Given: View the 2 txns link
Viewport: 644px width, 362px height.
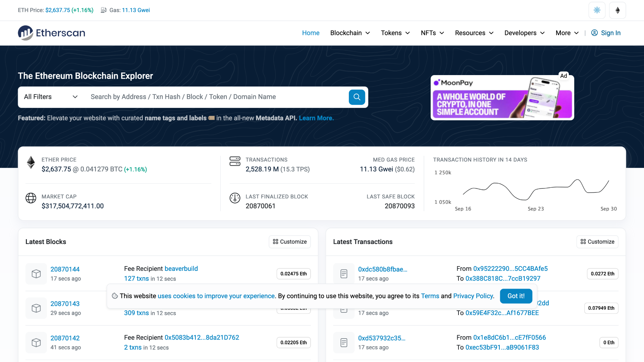Looking at the screenshot, I should click(133, 347).
